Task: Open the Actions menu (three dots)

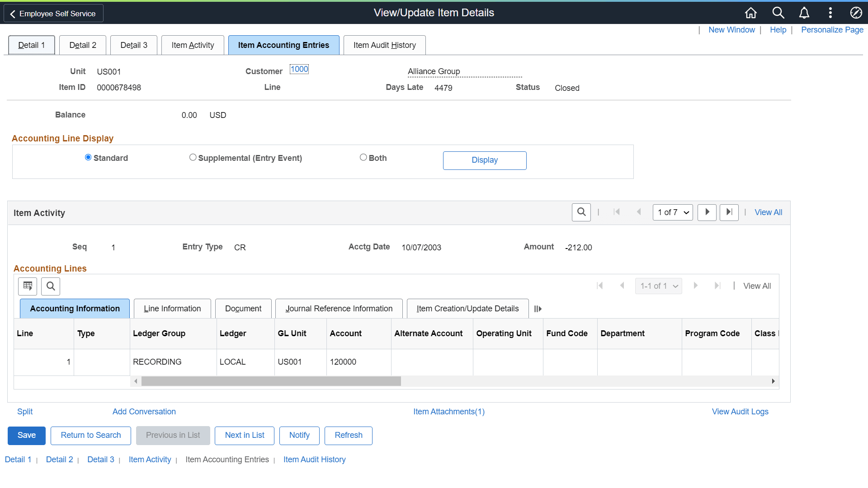Action: [830, 13]
